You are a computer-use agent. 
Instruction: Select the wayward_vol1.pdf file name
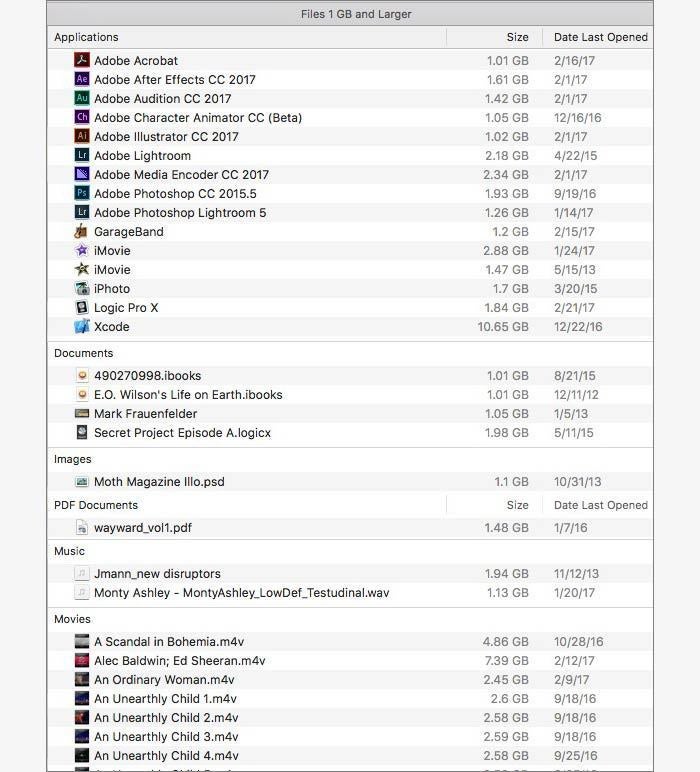(x=143, y=528)
